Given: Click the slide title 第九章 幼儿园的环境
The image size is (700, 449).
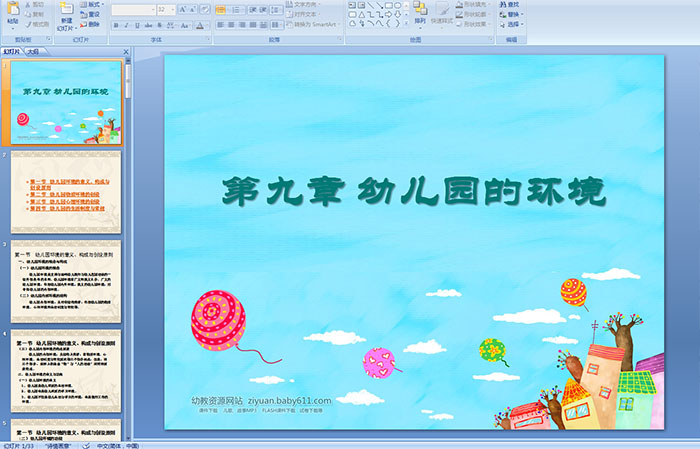Looking at the screenshot, I should (x=413, y=192).
